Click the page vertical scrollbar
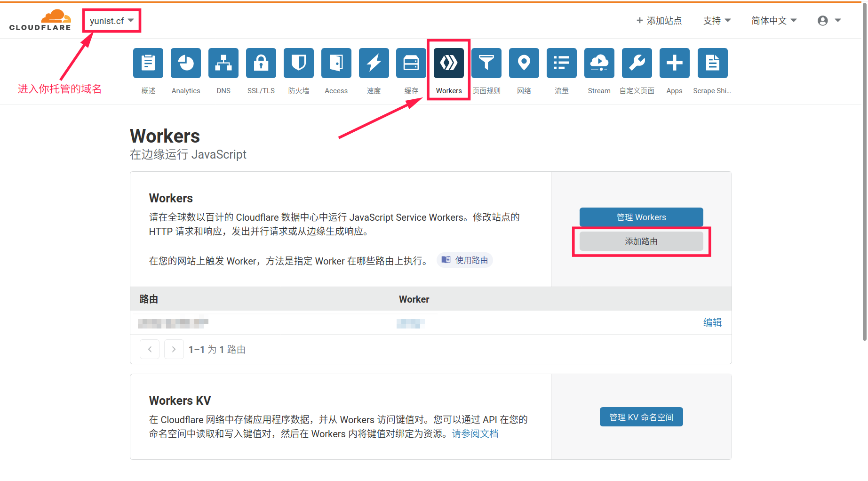 click(865, 172)
